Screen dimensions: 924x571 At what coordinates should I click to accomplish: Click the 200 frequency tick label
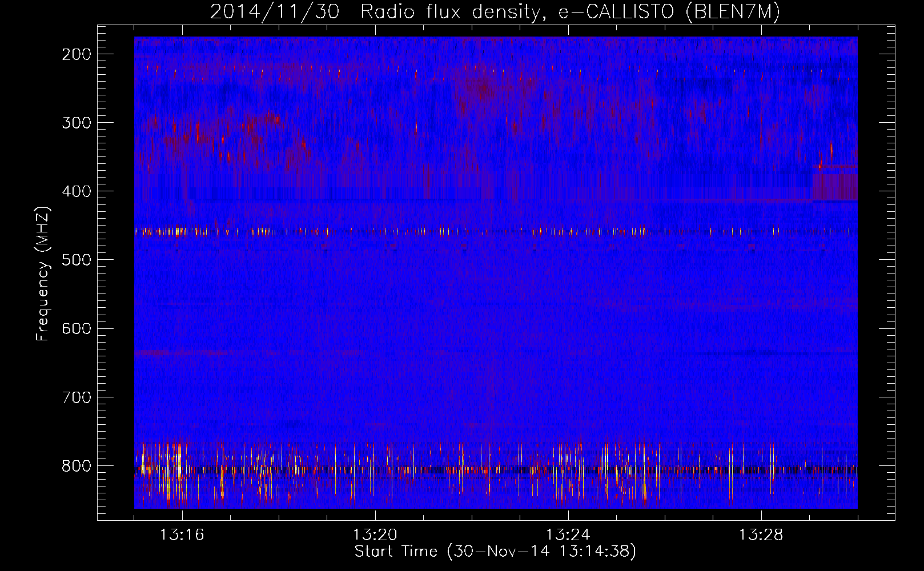(76, 54)
